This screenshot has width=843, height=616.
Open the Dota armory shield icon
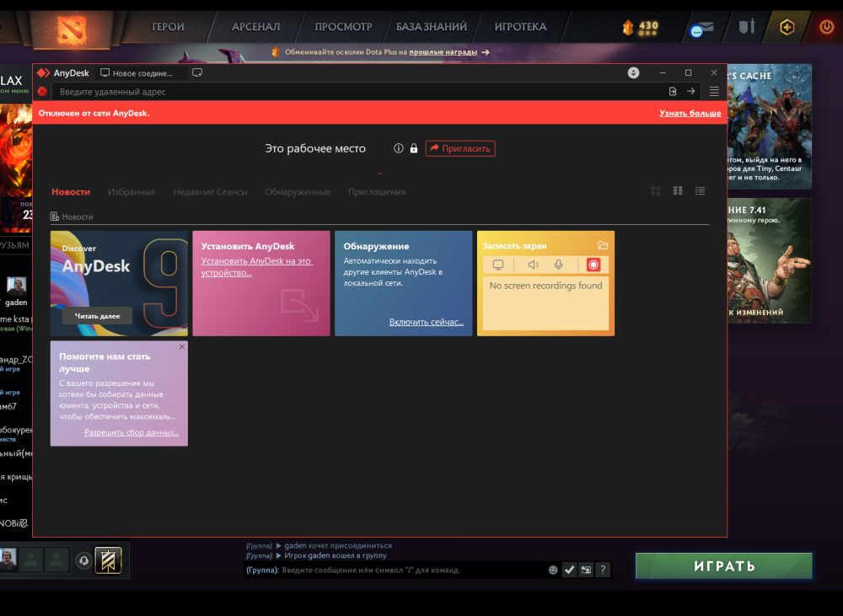[x=747, y=26]
